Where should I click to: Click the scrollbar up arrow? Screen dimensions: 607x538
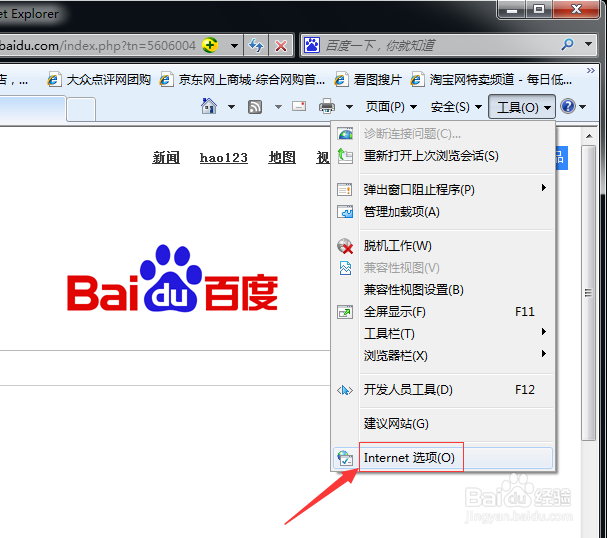coord(589,136)
